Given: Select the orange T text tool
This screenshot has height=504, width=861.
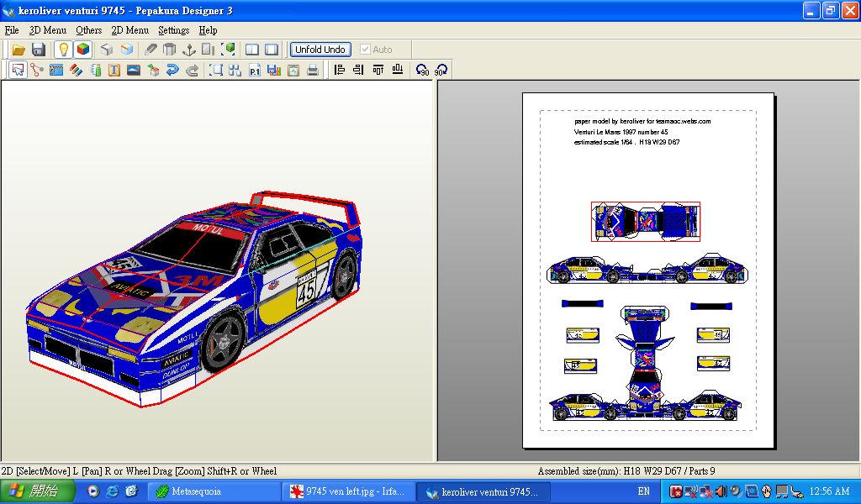Looking at the screenshot, I should pos(114,71).
